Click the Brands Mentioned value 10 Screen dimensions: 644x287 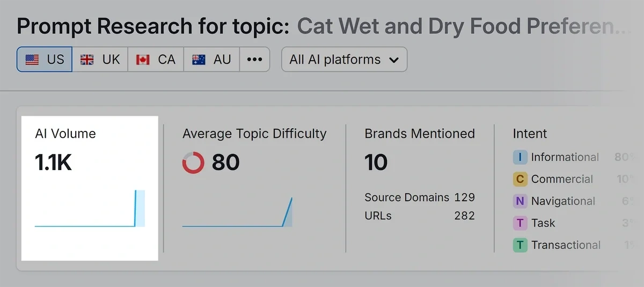(376, 163)
